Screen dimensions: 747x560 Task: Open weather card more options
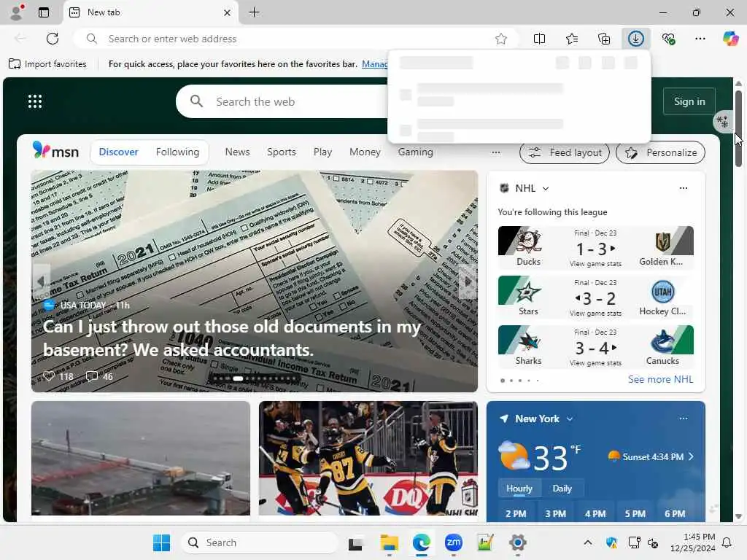click(683, 419)
